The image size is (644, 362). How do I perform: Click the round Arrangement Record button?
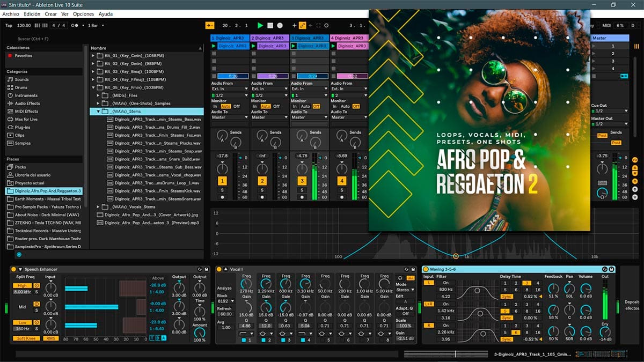click(x=280, y=25)
